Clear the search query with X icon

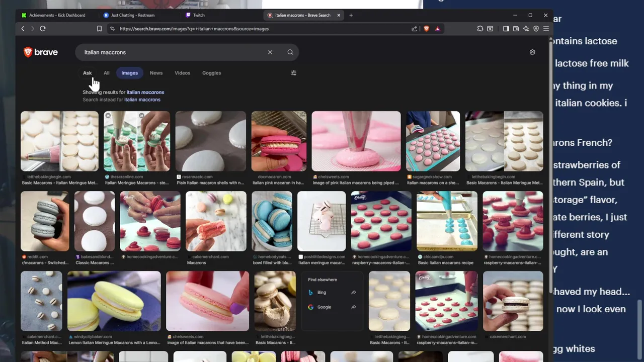pyautogui.click(x=270, y=52)
